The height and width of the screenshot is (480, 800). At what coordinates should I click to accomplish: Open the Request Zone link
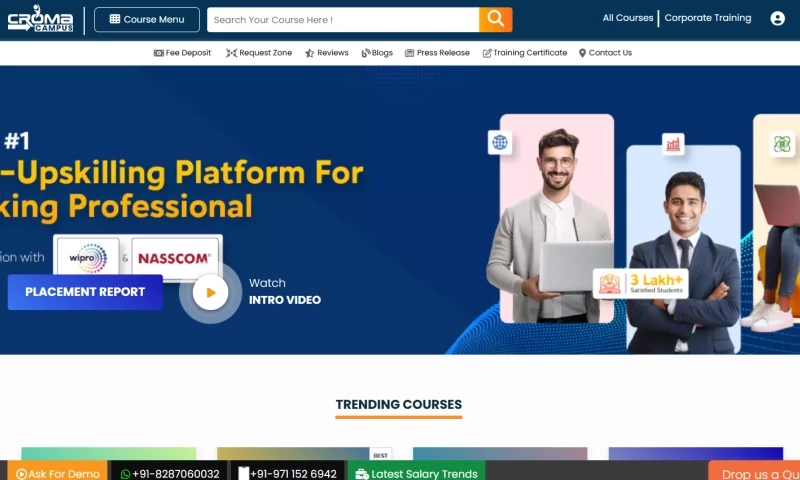pyautogui.click(x=259, y=53)
